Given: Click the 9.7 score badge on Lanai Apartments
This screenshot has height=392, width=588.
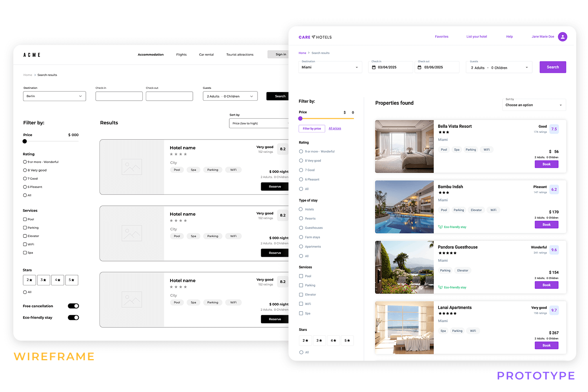Looking at the screenshot, I should [x=554, y=310].
